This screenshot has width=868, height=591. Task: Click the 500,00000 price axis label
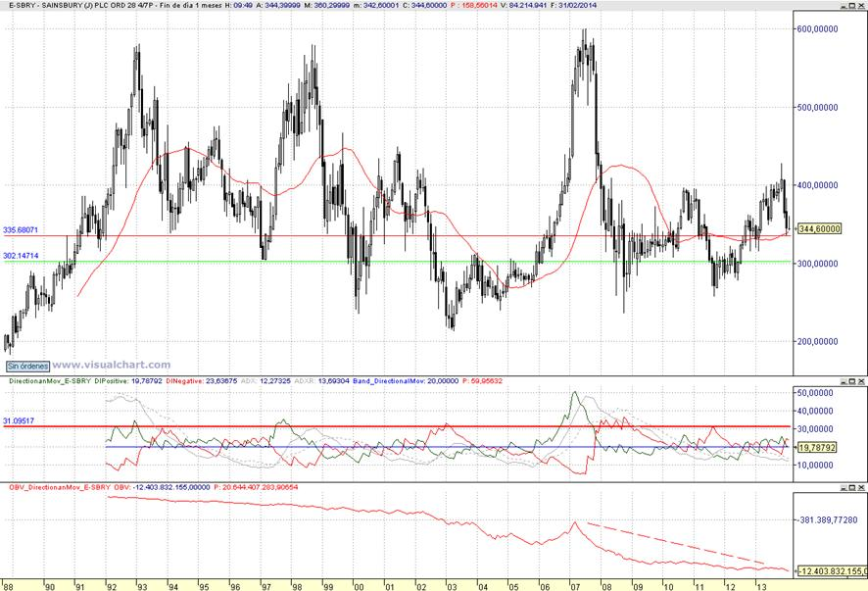click(x=818, y=108)
